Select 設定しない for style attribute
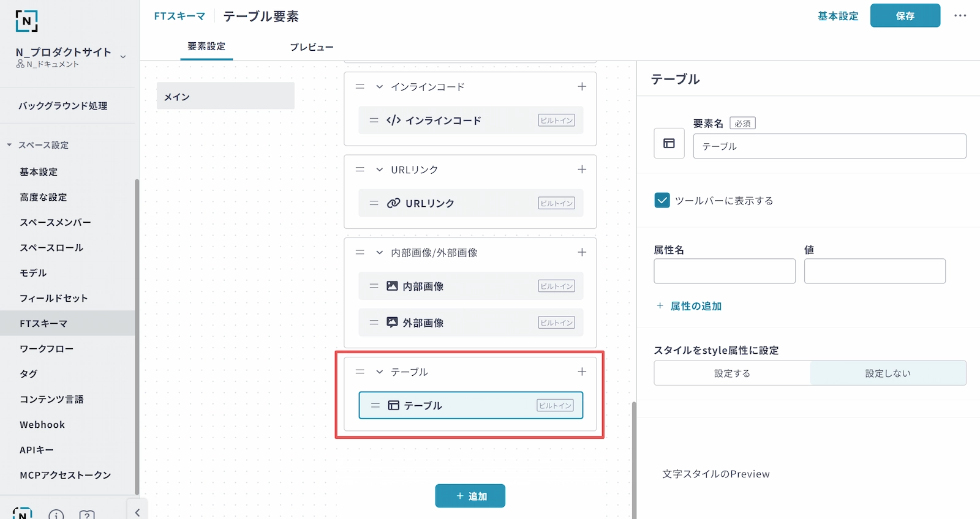This screenshot has width=980, height=519. coord(888,373)
